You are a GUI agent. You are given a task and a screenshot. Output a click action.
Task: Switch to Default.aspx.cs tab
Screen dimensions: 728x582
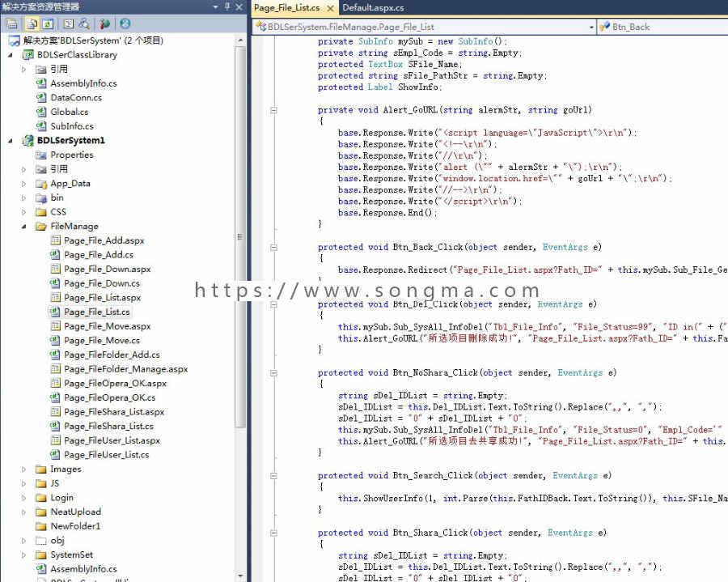click(373, 8)
